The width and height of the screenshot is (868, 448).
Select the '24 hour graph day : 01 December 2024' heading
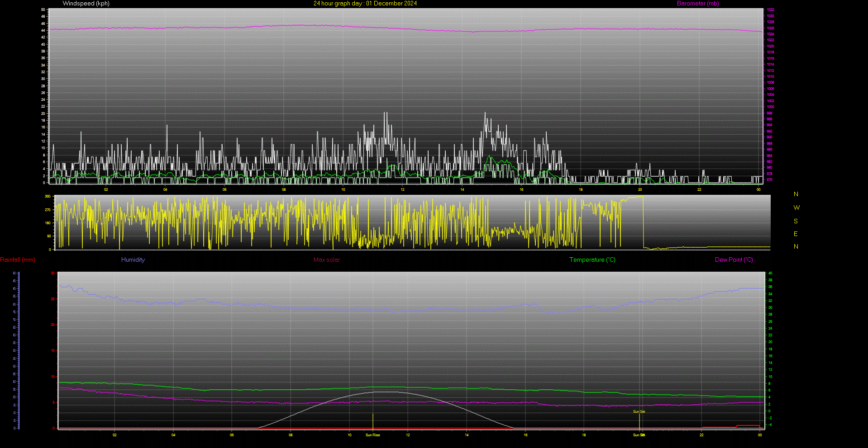tap(365, 4)
